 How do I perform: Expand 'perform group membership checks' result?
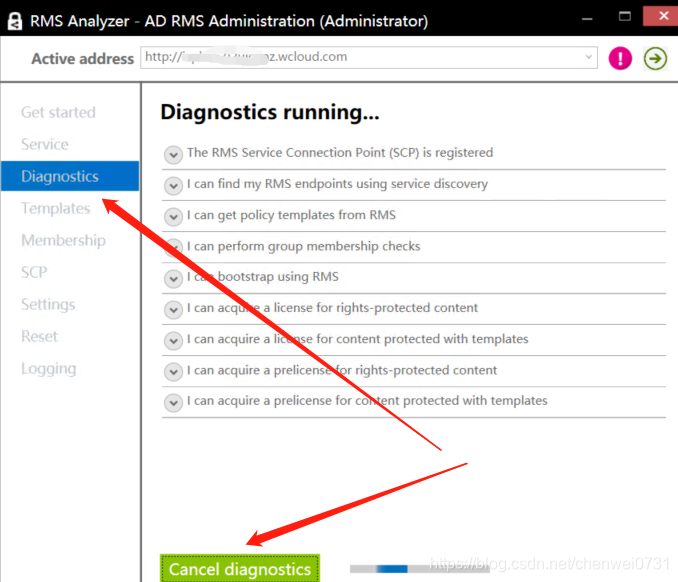(x=173, y=247)
